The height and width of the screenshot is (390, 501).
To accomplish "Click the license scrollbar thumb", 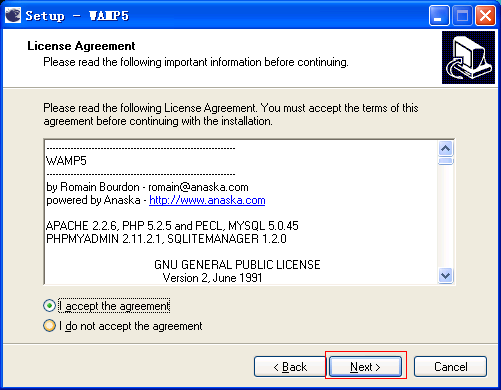I will pyautogui.click(x=446, y=161).
